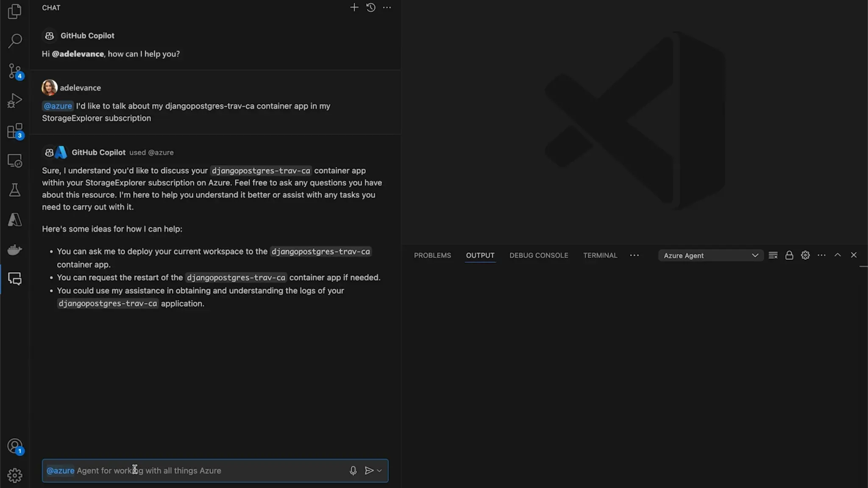Show chat history clock icon
This screenshot has height=488, width=868.
(370, 8)
